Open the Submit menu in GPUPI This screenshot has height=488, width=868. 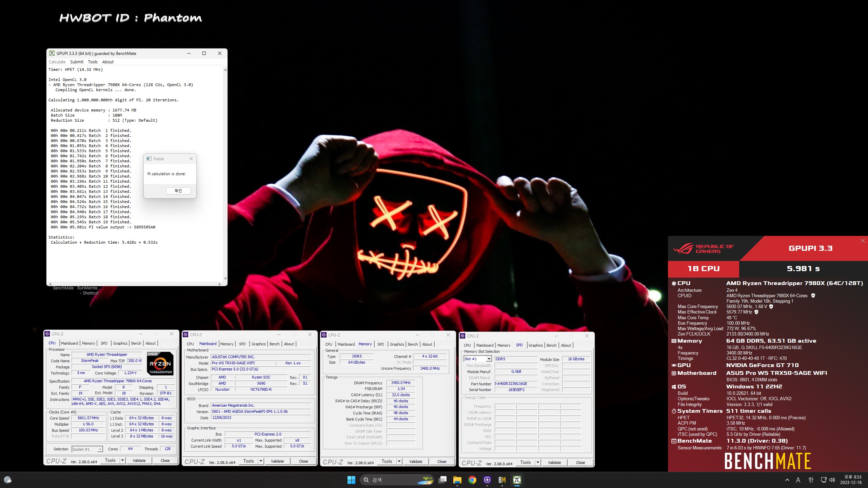(x=77, y=62)
